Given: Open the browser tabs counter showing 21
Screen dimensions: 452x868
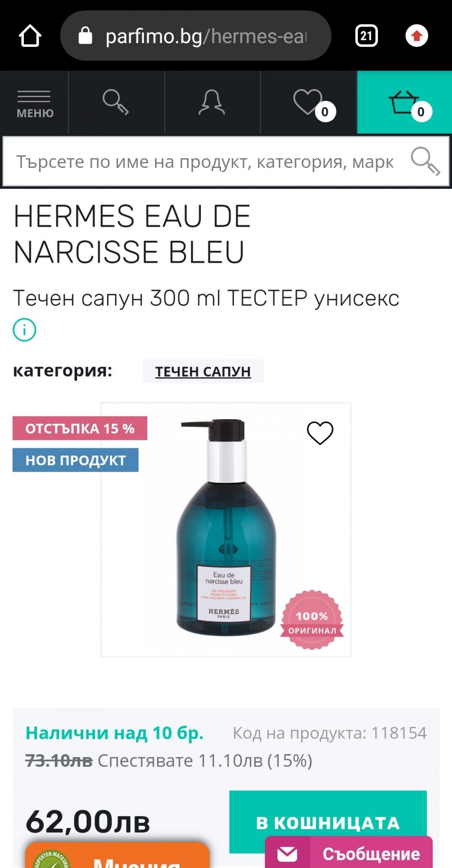Looking at the screenshot, I should (x=367, y=36).
